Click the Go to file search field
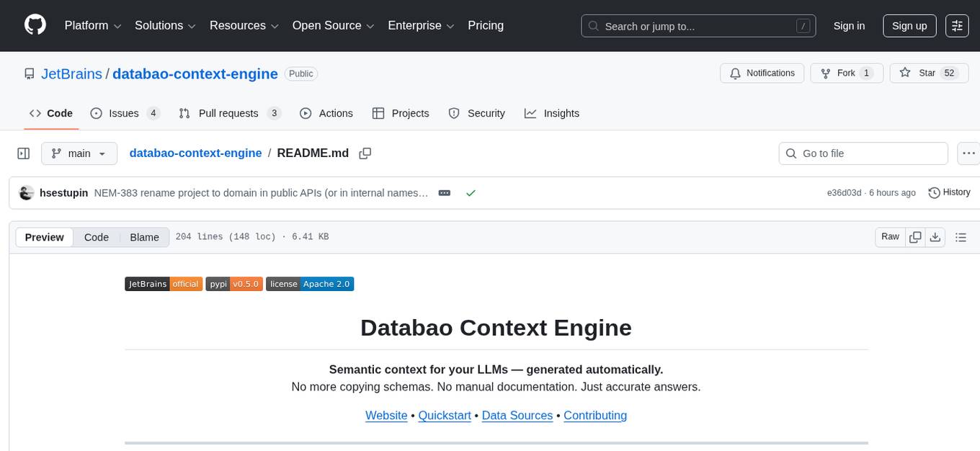The width and height of the screenshot is (980, 451). pyautogui.click(x=863, y=153)
